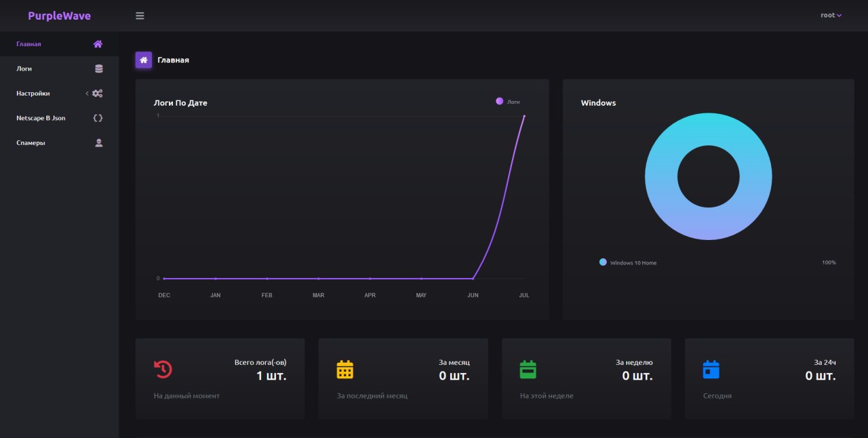Click the purple home badge beside page title
868x438 pixels.
point(143,60)
